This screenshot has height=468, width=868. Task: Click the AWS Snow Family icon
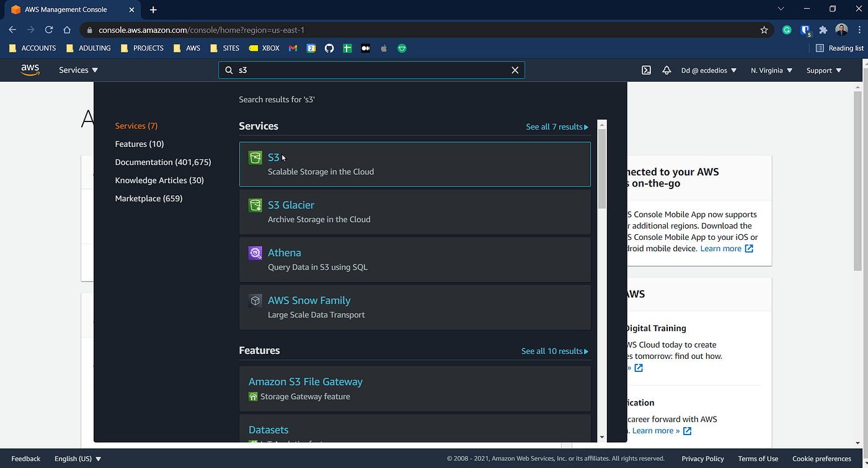pos(255,301)
